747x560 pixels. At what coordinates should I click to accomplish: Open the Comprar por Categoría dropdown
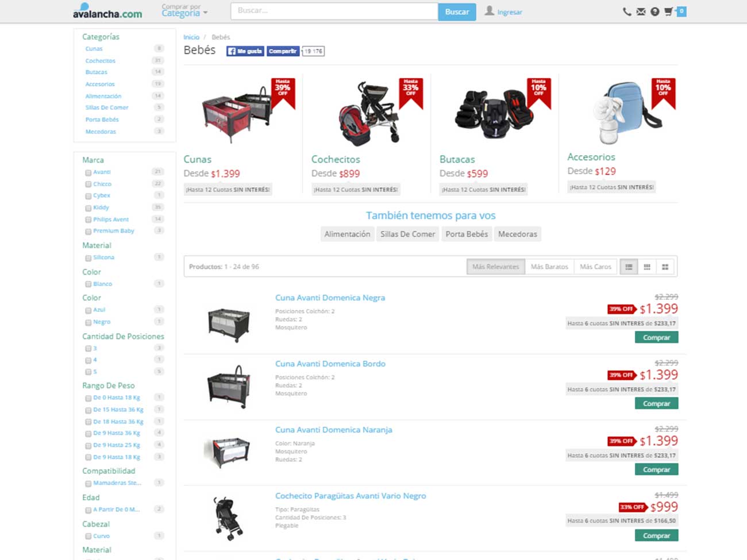tap(184, 10)
